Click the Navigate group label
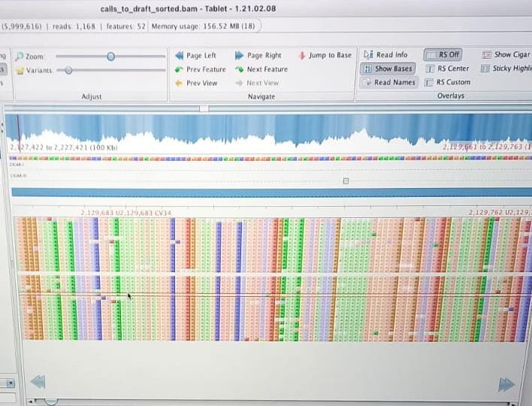This screenshot has width=532, height=406. (x=261, y=96)
